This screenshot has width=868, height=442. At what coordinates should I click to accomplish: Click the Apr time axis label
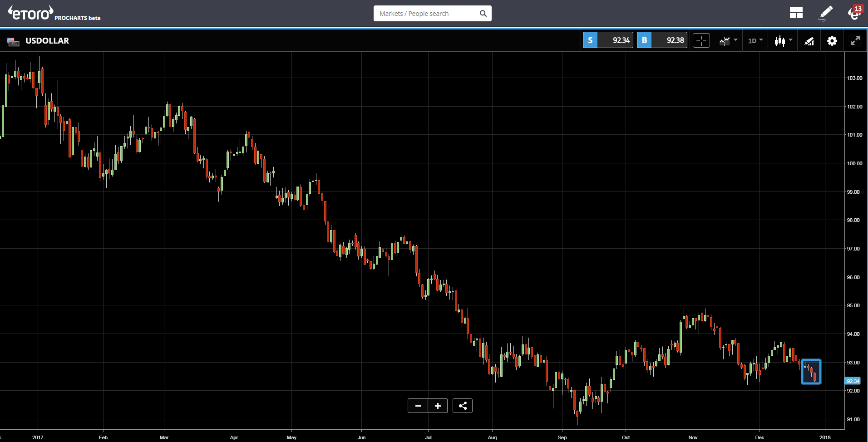pyautogui.click(x=234, y=437)
